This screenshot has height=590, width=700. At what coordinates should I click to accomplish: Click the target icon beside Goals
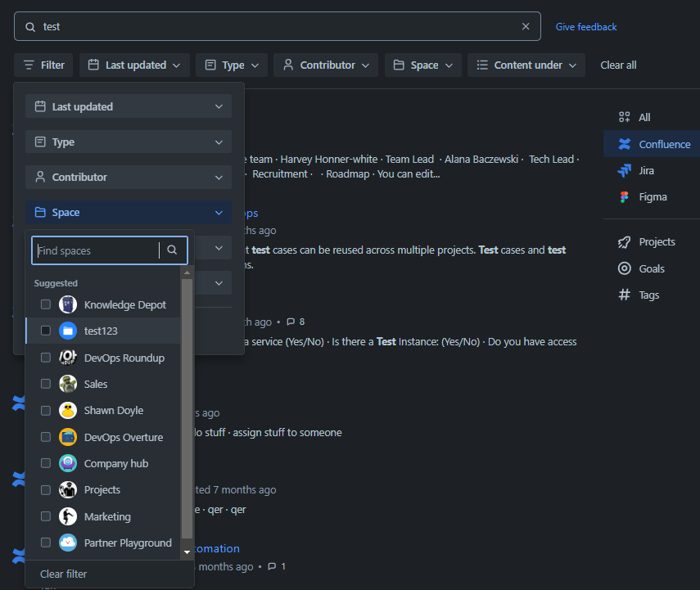point(624,268)
